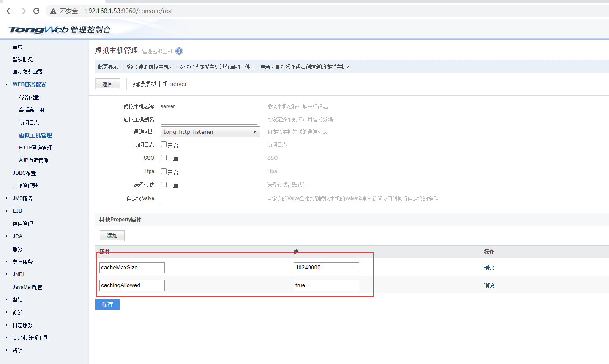
Task: Open 启动参数配置 in the sidebar
Action: coord(27,72)
